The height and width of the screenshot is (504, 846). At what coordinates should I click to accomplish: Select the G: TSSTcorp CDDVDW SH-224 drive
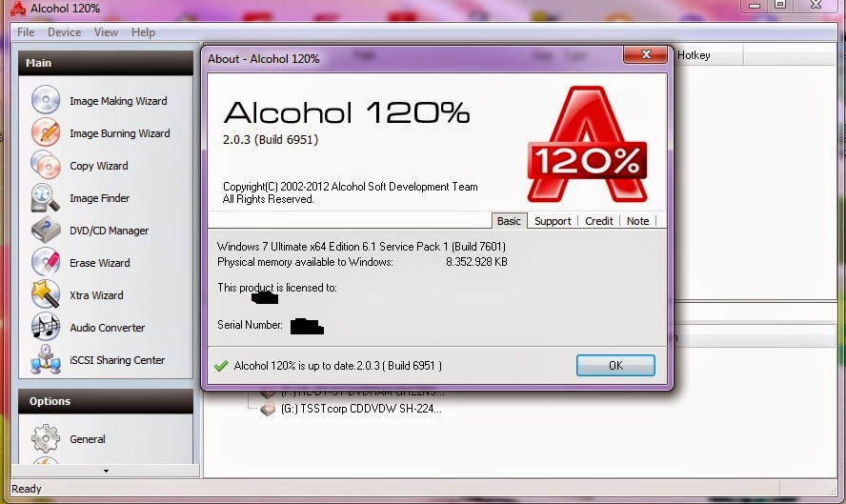(361, 409)
